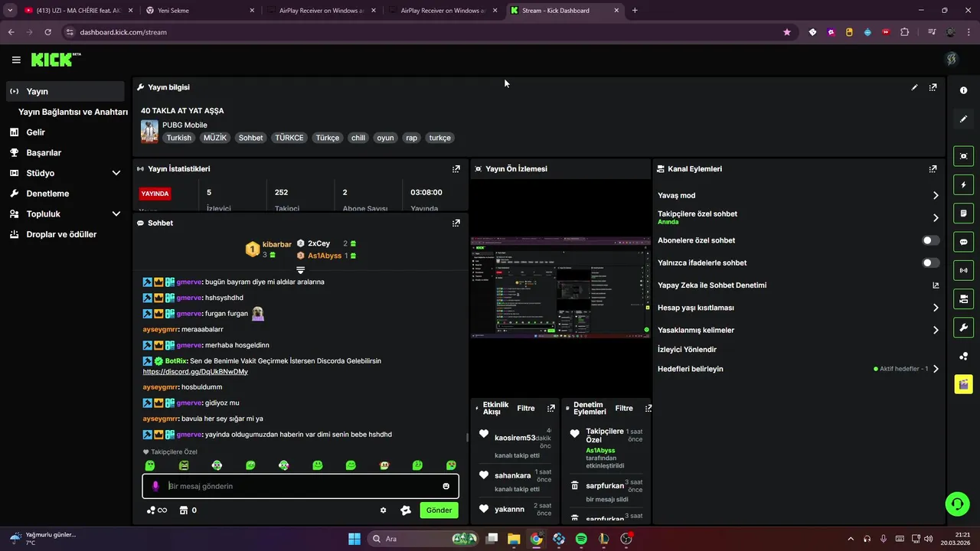Click the trash icon next to sarpfurkan

click(x=575, y=486)
